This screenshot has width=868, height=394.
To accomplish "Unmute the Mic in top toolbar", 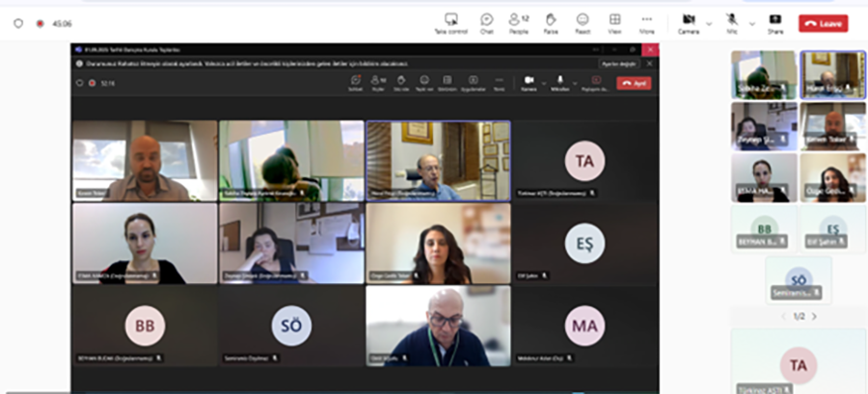I will (x=732, y=22).
